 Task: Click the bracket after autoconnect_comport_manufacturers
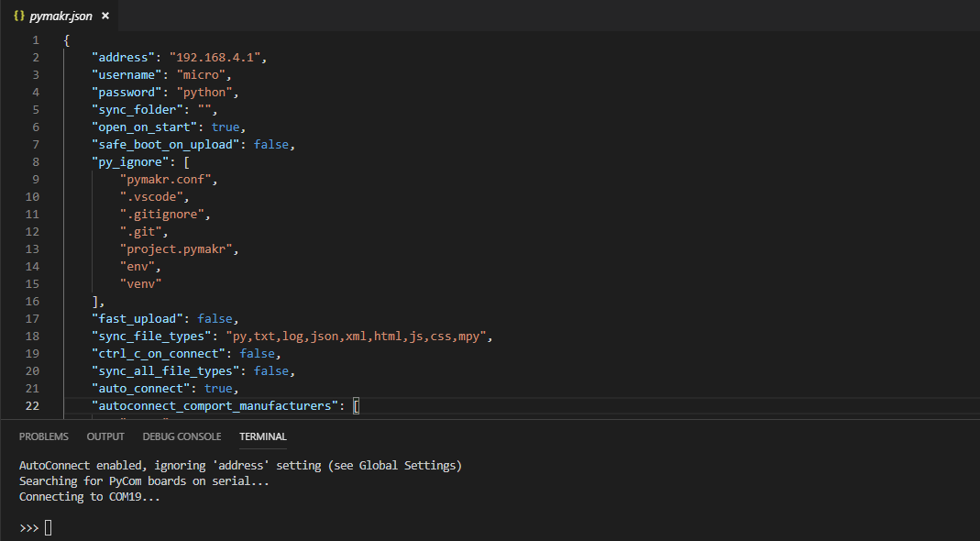[356, 406]
